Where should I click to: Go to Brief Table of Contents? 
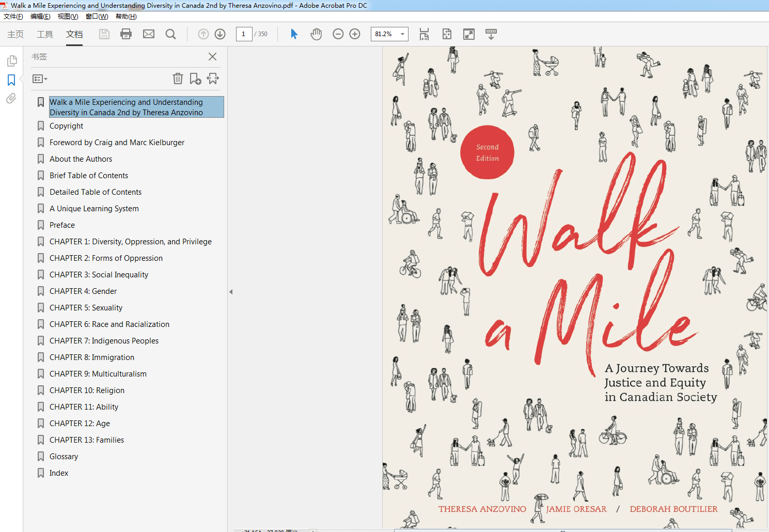click(x=89, y=176)
